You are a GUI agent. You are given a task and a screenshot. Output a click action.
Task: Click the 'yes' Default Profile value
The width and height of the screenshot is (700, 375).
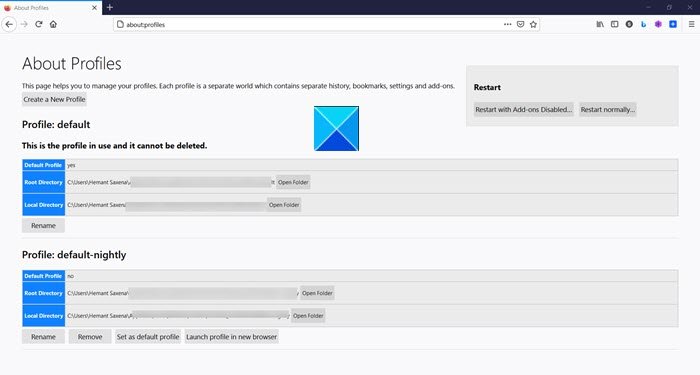[x=71, y=165]
